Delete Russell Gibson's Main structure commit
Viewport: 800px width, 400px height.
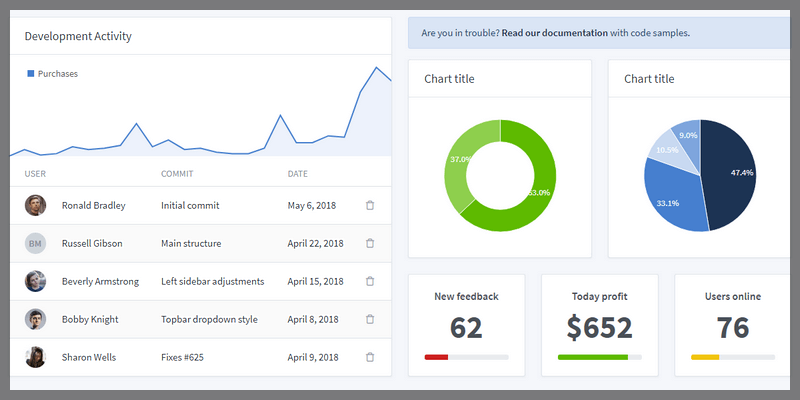pos(370,243)
